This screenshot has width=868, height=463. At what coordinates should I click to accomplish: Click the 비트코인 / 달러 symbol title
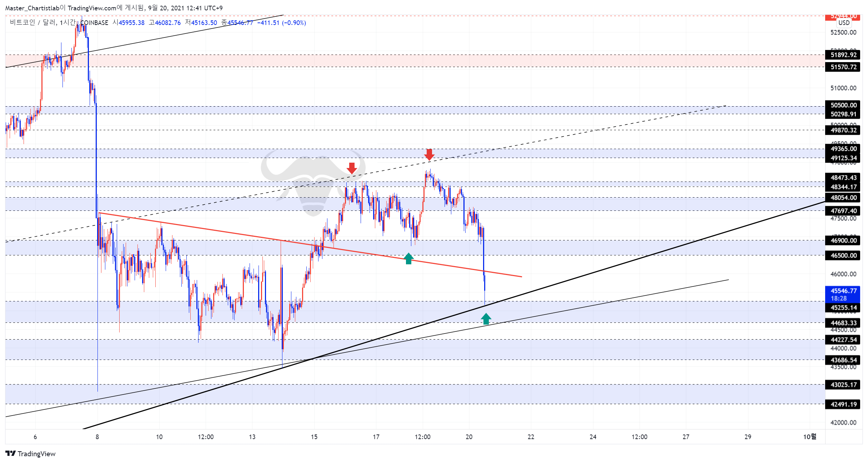(x=33, y=22)
